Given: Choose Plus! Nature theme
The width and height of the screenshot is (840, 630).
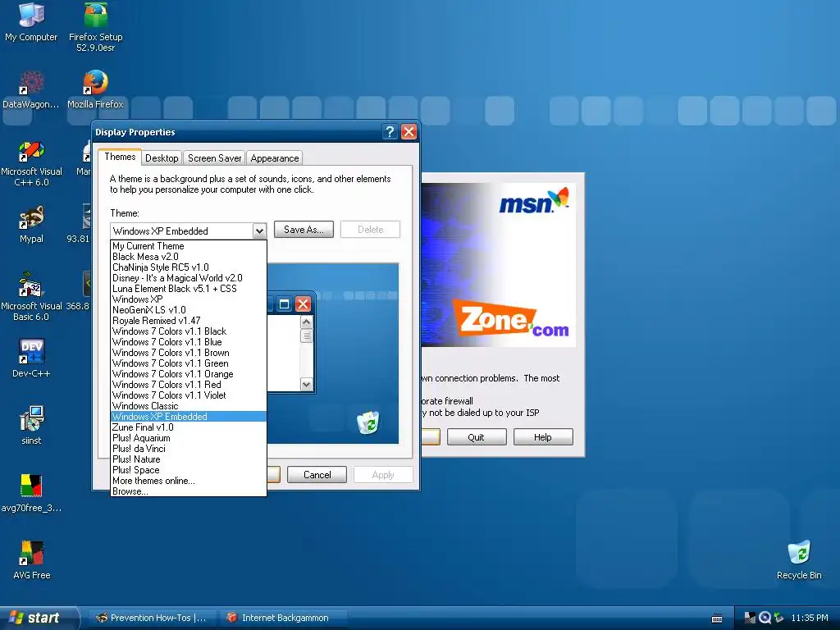Looking at the screenshot, I should [188, 459].
